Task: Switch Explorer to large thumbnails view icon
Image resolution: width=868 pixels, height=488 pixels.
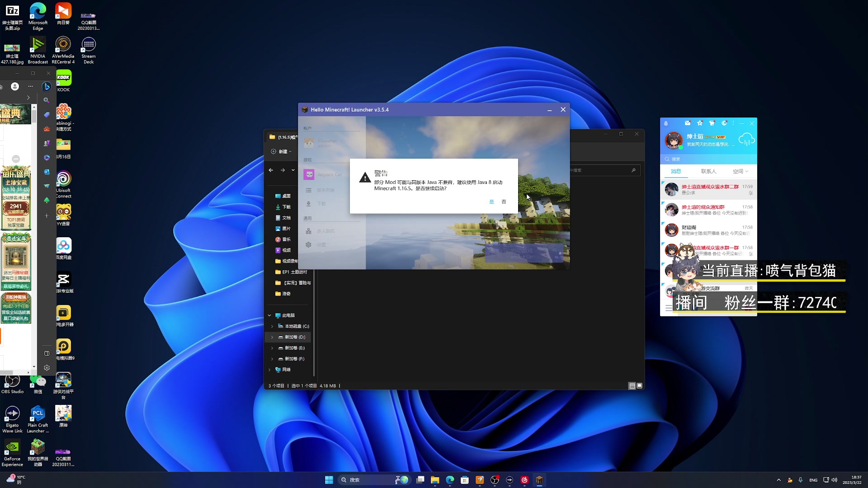Action: pyautogui.click(x=639, y=386)
